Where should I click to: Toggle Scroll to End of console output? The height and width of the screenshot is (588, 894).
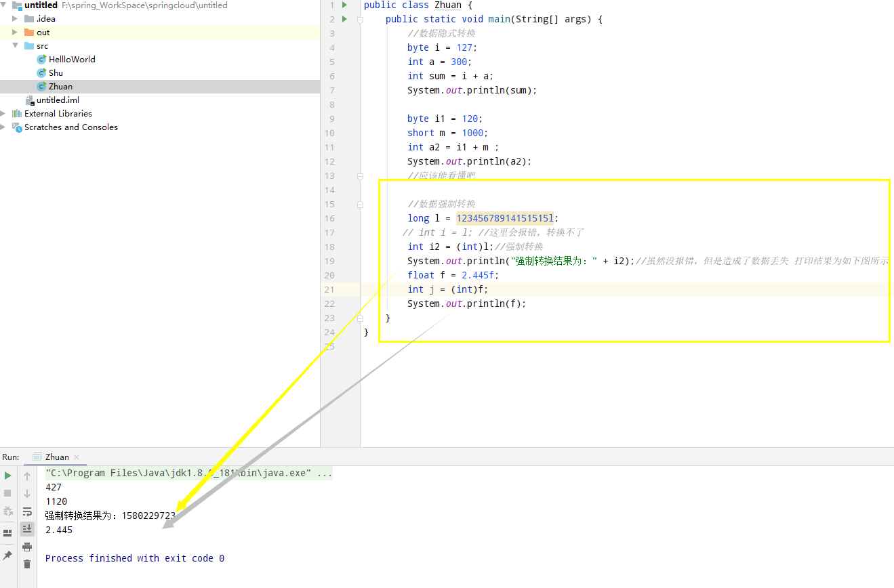click(27, 528)
